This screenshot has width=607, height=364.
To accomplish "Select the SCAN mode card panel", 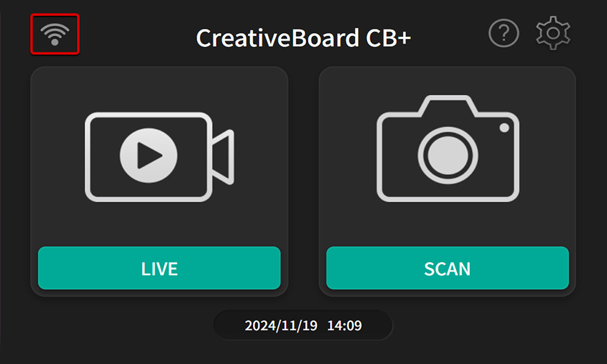I will click(x=447, y=181).
